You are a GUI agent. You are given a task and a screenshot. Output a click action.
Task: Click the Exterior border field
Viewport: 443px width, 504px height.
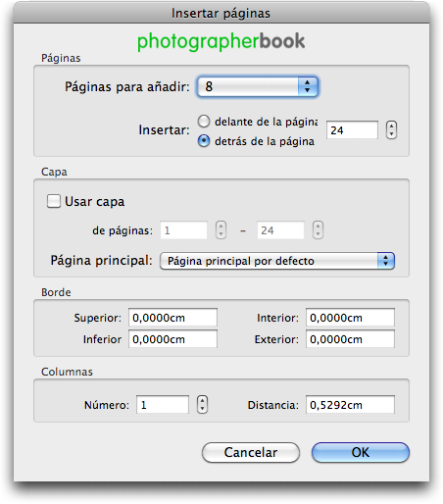350,339
